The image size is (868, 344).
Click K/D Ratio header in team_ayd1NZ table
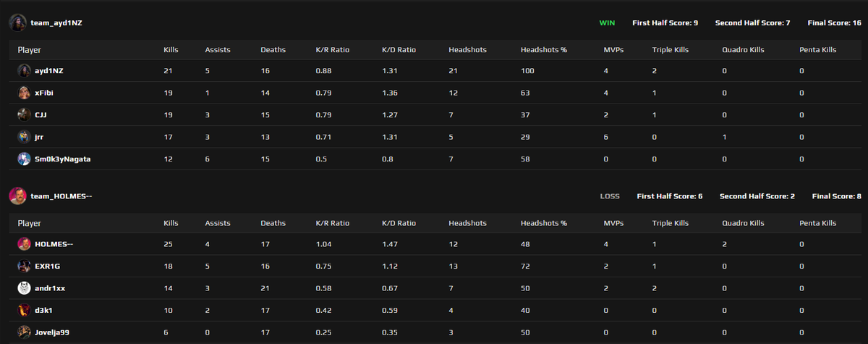[399, 50]
